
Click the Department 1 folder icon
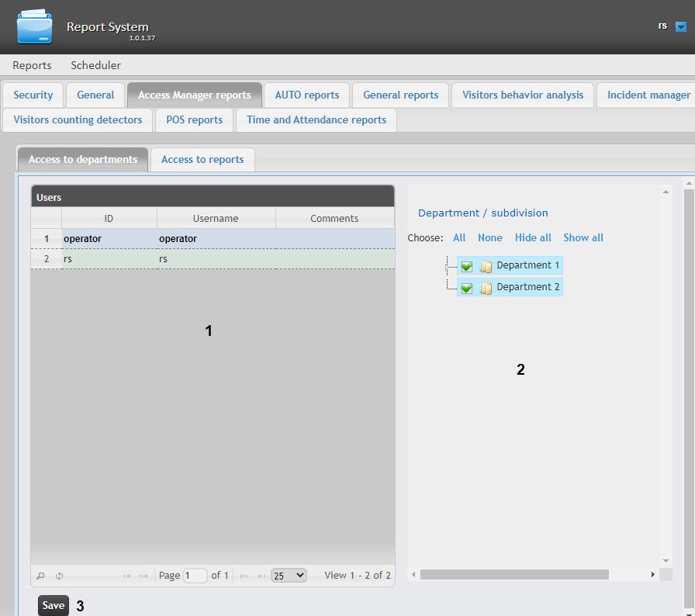click(486, 266)
